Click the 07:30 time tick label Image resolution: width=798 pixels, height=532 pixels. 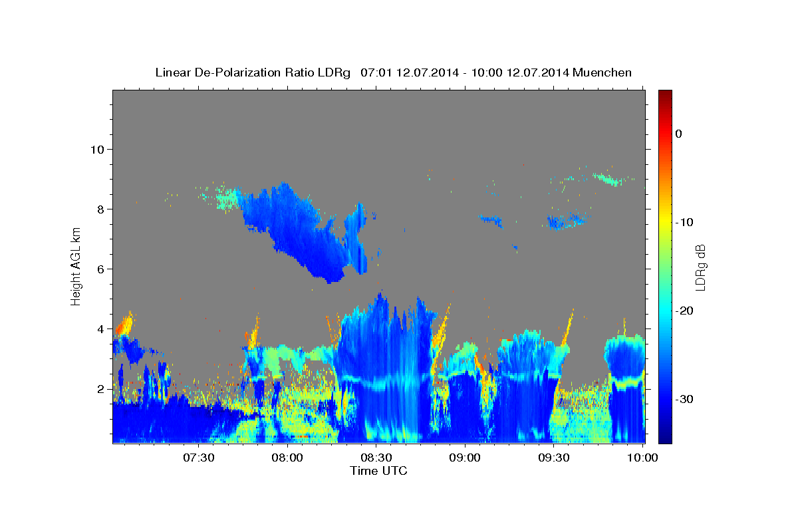pyautogui.click(x=198, y=458)
